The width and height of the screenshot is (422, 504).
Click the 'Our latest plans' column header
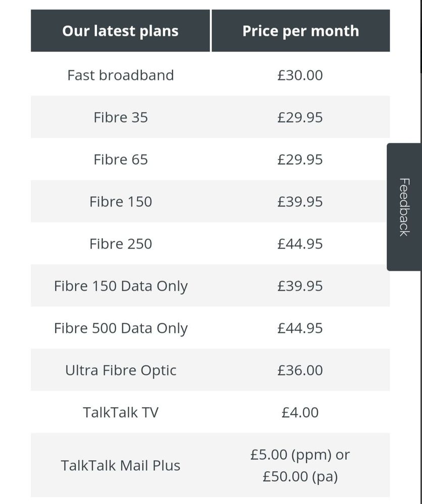click(120, 31)
